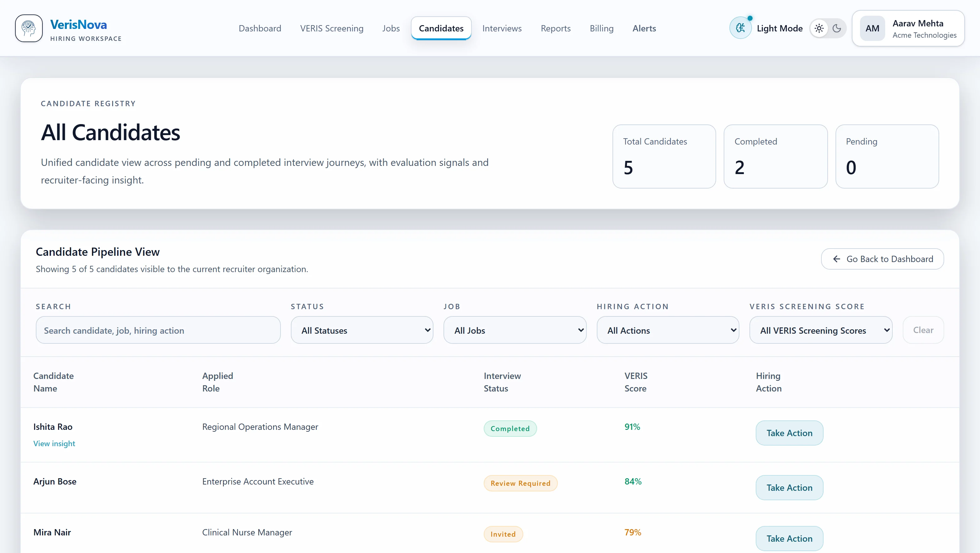Viewport: 980px width, 553px height.
Task: Open the All Jobs dropdown
Action: (515, 330)
